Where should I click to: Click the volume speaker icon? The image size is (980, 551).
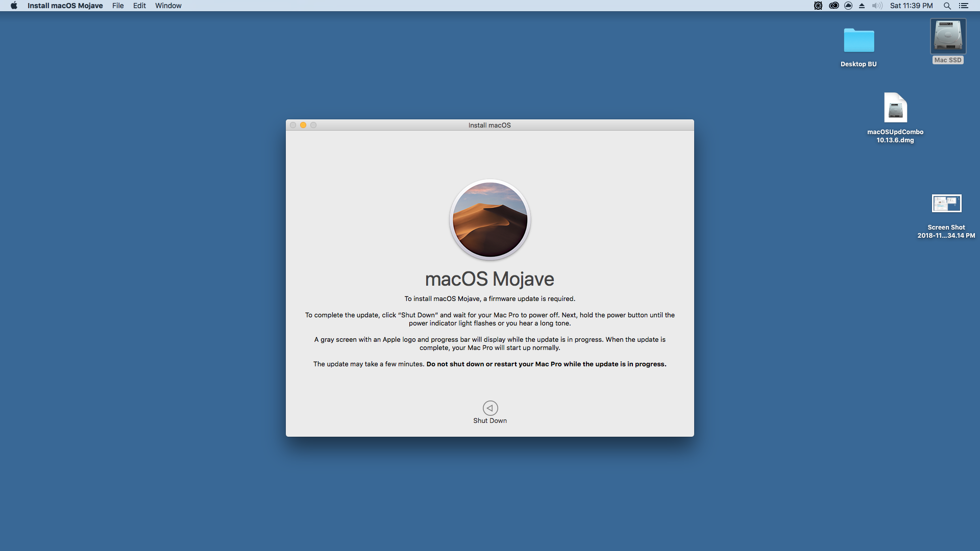pos(877,6)
